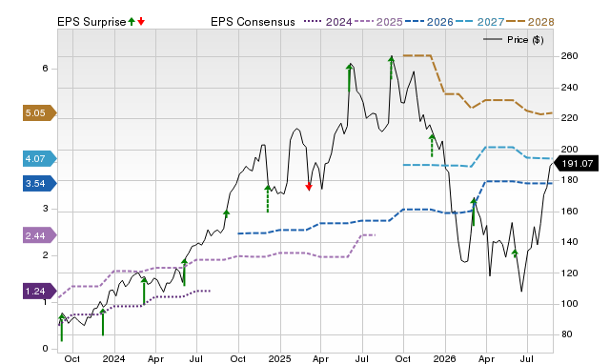Click the 240 price axis label
The height and width of the screenshot is (364, 610).
point(569,88)
